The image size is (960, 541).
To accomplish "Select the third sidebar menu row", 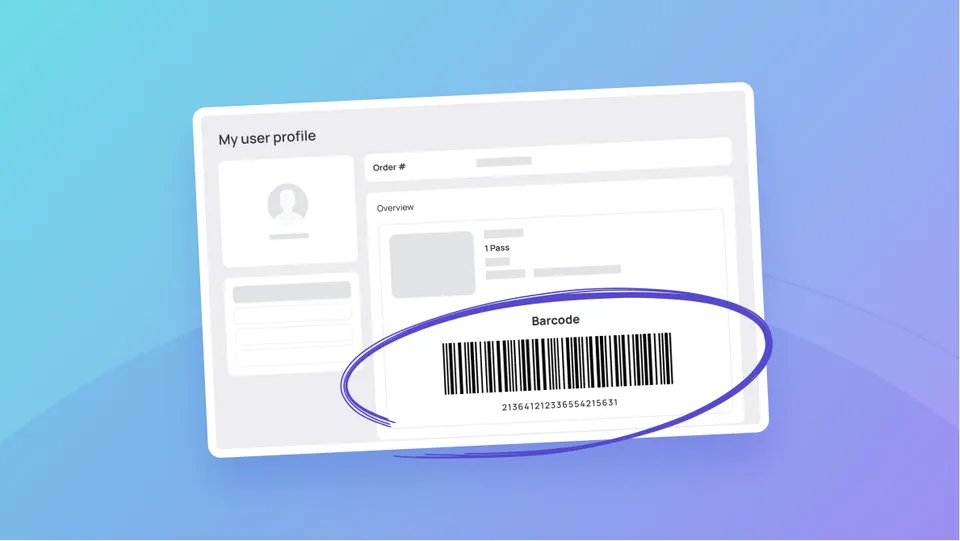I will click(x=294, y=335).
